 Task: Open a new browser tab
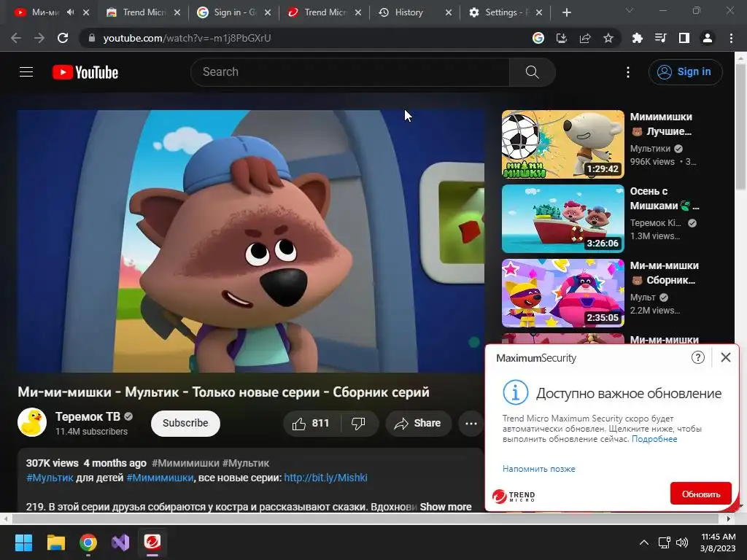point(566,12)
